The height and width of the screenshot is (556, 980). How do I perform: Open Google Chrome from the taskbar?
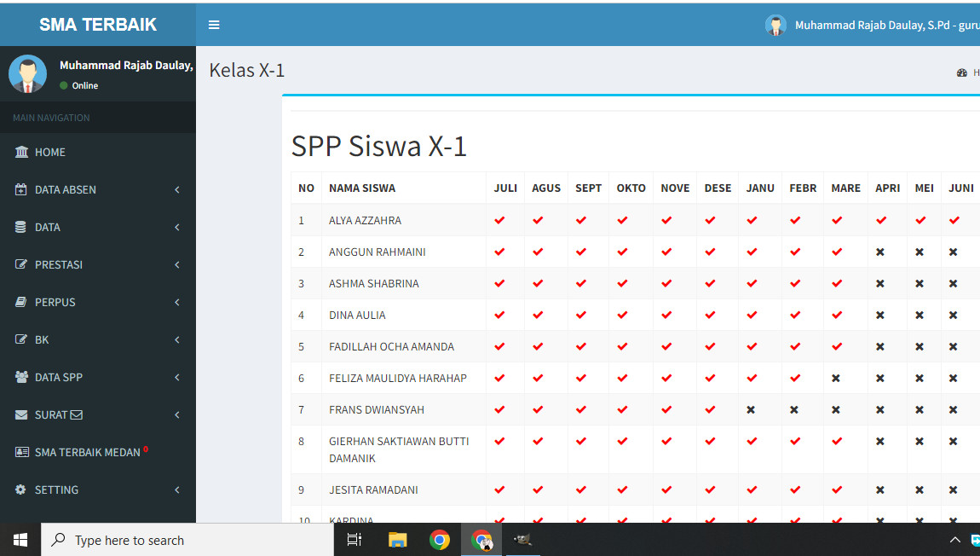440,540
